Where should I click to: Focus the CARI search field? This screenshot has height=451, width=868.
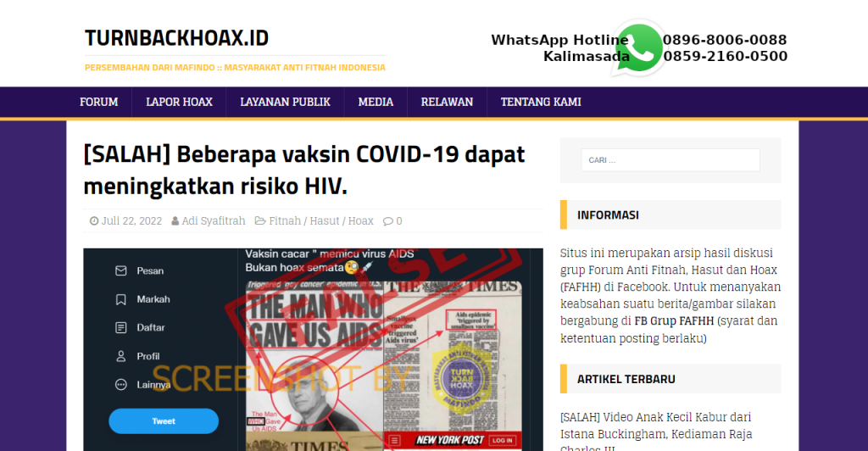670,160
